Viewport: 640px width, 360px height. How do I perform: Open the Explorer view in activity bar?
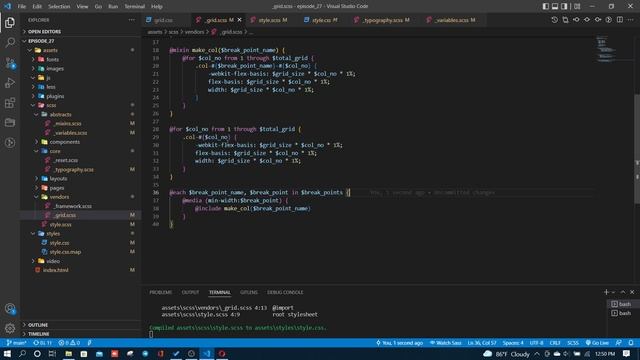coord(10,22)
